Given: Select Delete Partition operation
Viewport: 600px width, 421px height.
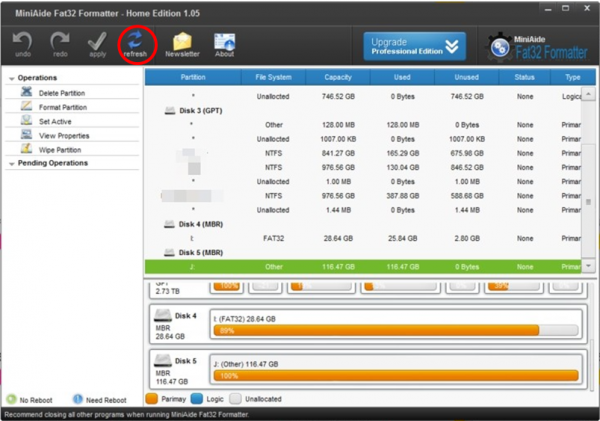Looking at the screenshot, I should (63, 92).
